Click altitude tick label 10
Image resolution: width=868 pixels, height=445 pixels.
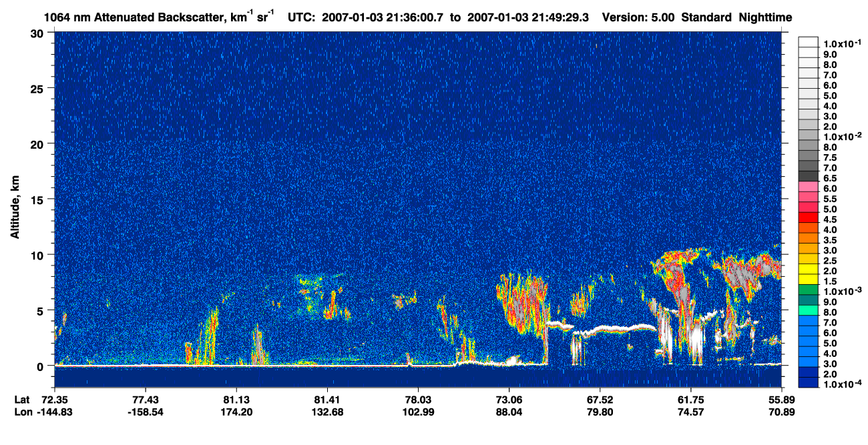click(39, 254)
